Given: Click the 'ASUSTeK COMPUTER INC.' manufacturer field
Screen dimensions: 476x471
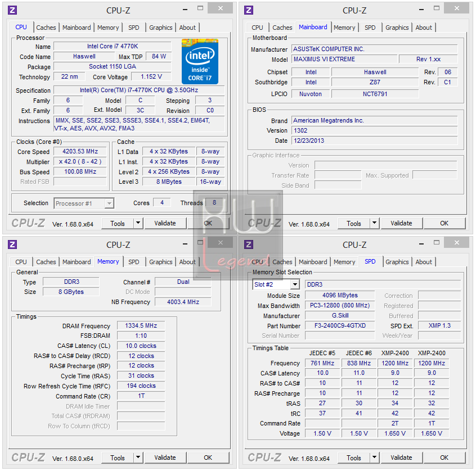Looking at the screenshot, I should coord(375,49).
